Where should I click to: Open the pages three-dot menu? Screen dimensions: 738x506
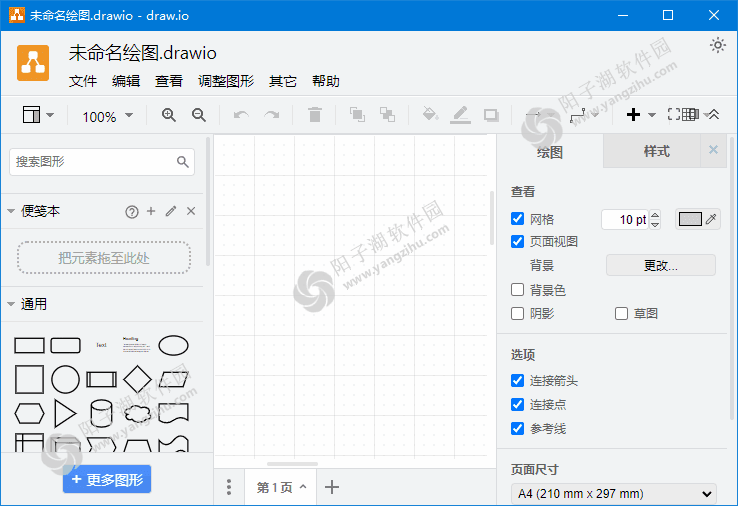point(229,487)
